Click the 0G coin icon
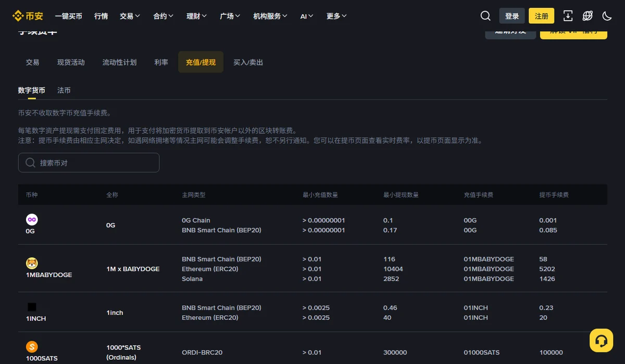The height and width of the screenshot is (364, 625). point(32,220)
